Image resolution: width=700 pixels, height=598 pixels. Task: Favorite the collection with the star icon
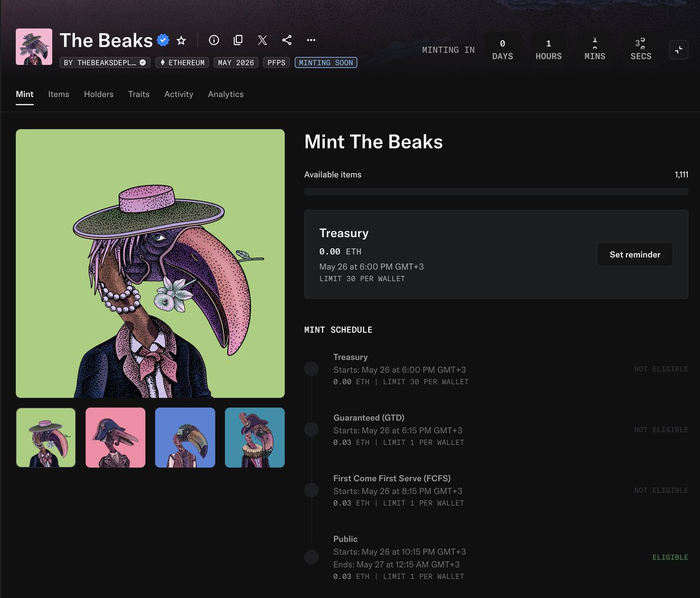coord(181,40)
